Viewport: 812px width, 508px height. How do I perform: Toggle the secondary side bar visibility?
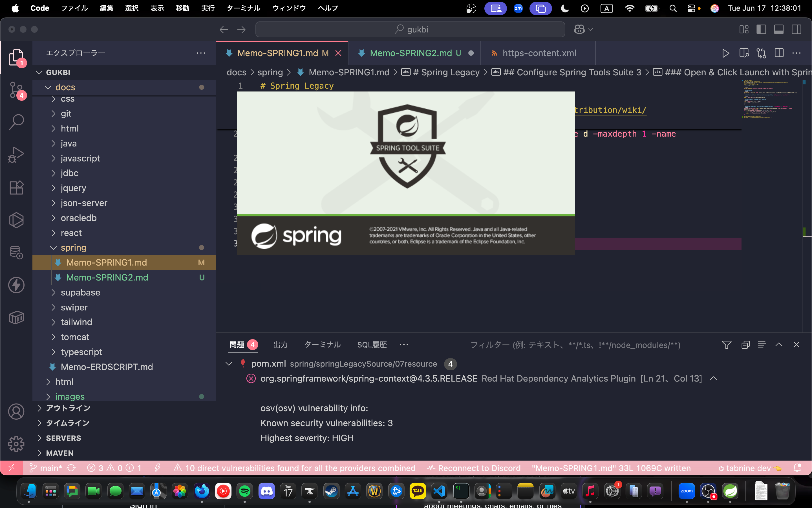tap(796, 30)
